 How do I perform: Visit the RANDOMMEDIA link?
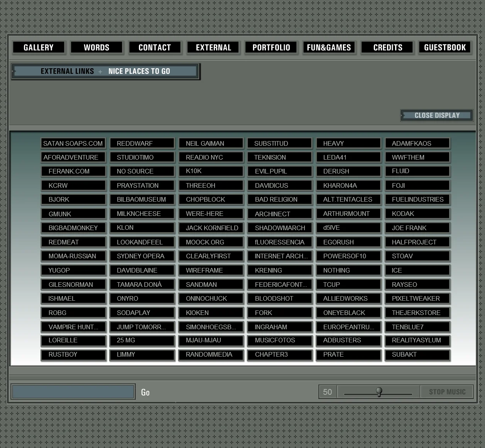(211, 355)
